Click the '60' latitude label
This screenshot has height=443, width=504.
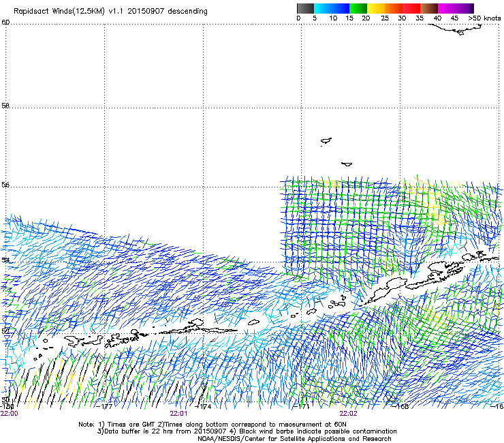tap(5, 22)
